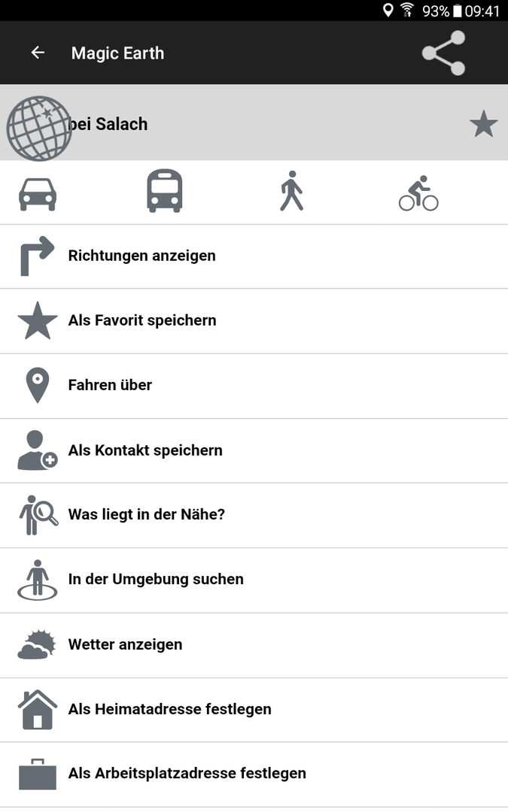Tap the share icon in header

pos(444,53)
